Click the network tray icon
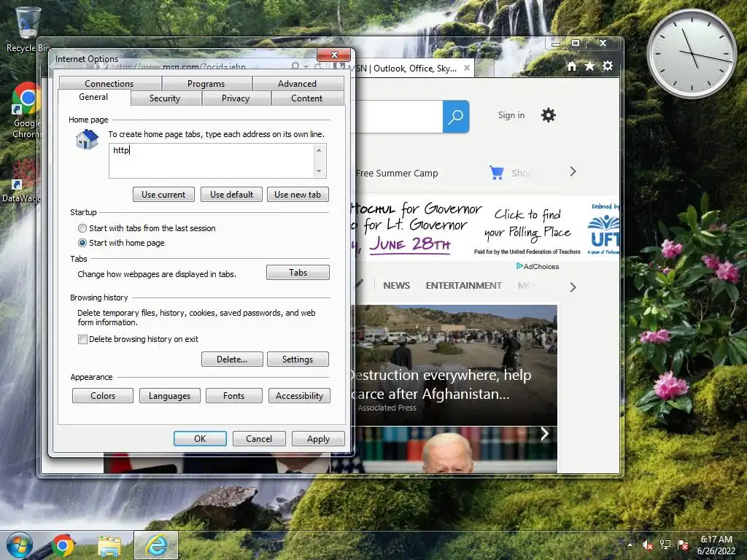747x560 pixels. pyautogui.click(x=665, y=545)
